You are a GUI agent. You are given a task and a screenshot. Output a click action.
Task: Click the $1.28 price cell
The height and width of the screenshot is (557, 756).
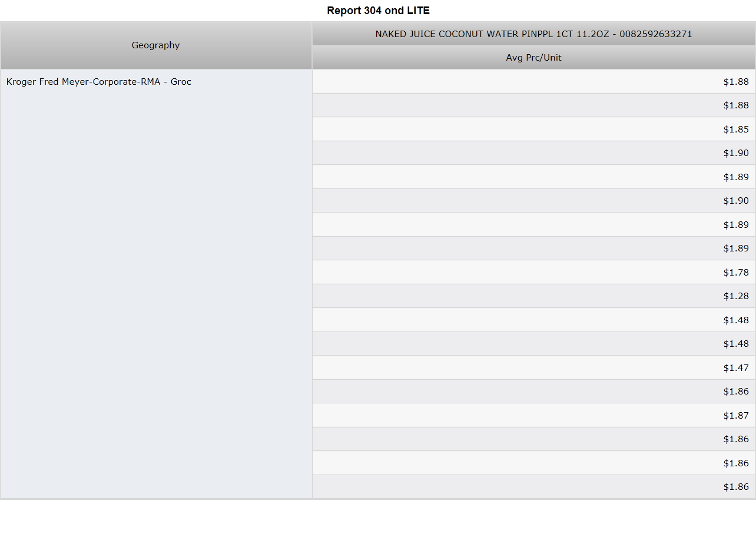(533, 296)
